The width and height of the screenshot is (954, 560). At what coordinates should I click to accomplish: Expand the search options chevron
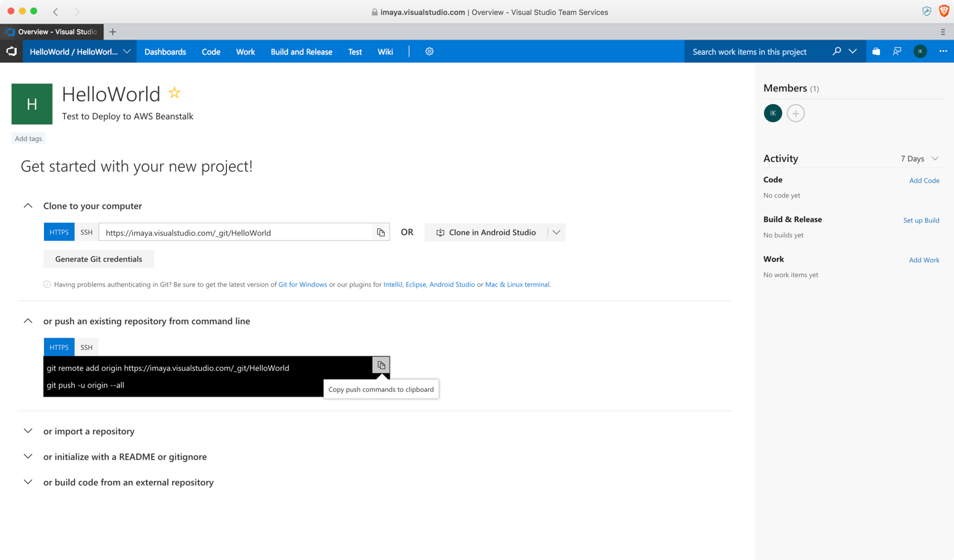[x=853, y=51]
